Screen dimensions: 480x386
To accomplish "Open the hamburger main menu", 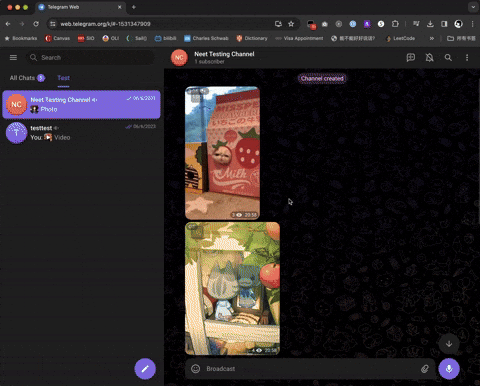I will click(x=13, y=58).
